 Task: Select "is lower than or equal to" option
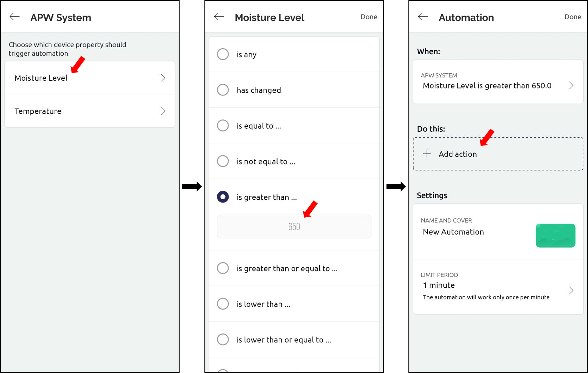223,339
